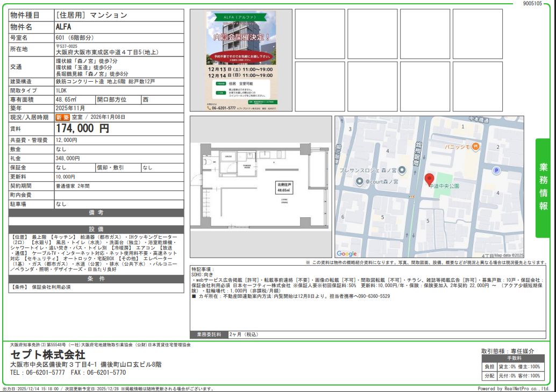The height and width of the screenshot is (392, 556).
Task: Click the セプト株式会社 company name
Action: coord(48,354)
